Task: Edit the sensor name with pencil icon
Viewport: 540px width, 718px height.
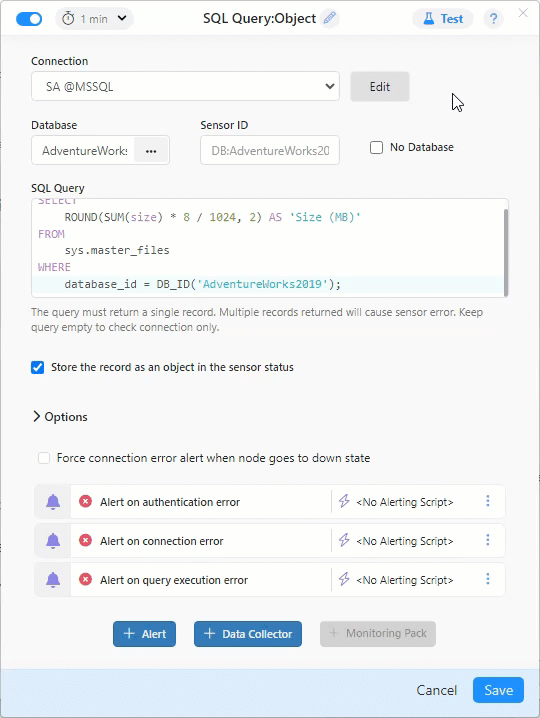Action: pyautogui.click(x=330, y=18)
